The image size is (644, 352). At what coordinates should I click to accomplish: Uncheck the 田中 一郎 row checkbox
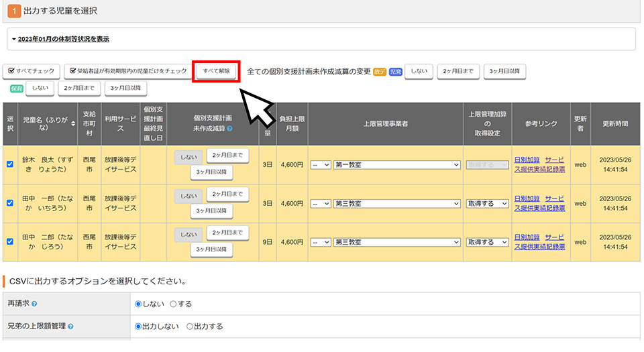pyautogui.click(x=10, y=203)
